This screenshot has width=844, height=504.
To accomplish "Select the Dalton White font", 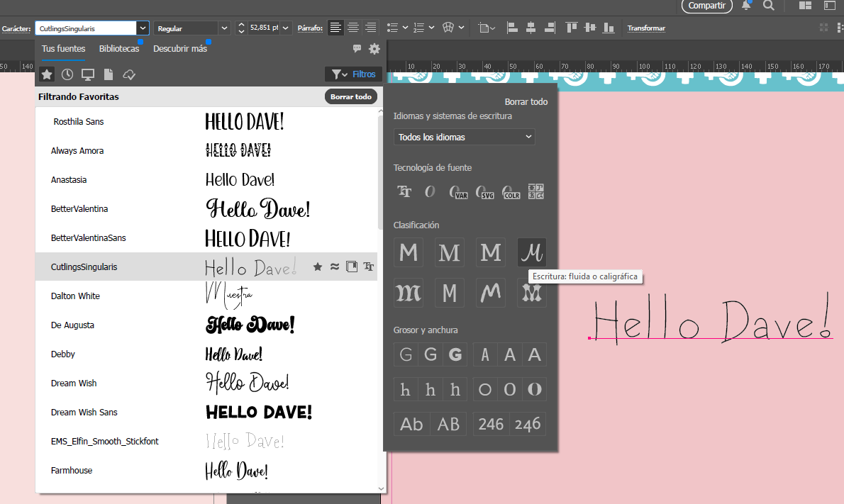I will [206, 296].
